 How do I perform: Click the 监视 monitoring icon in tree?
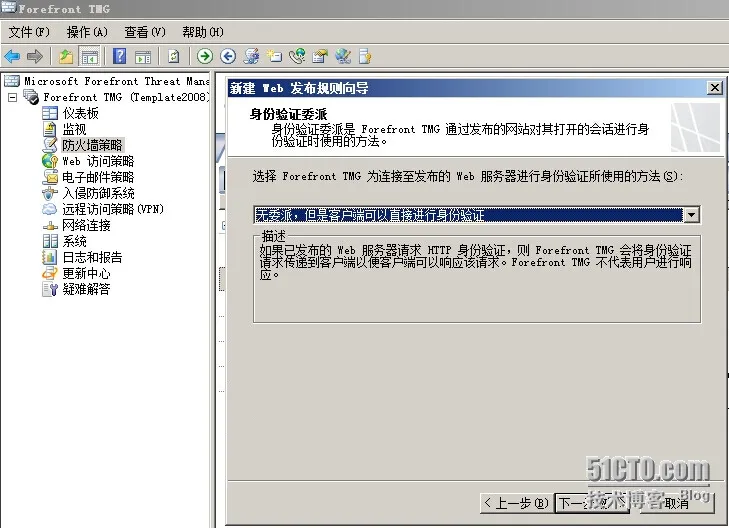(x=50, y=129)
